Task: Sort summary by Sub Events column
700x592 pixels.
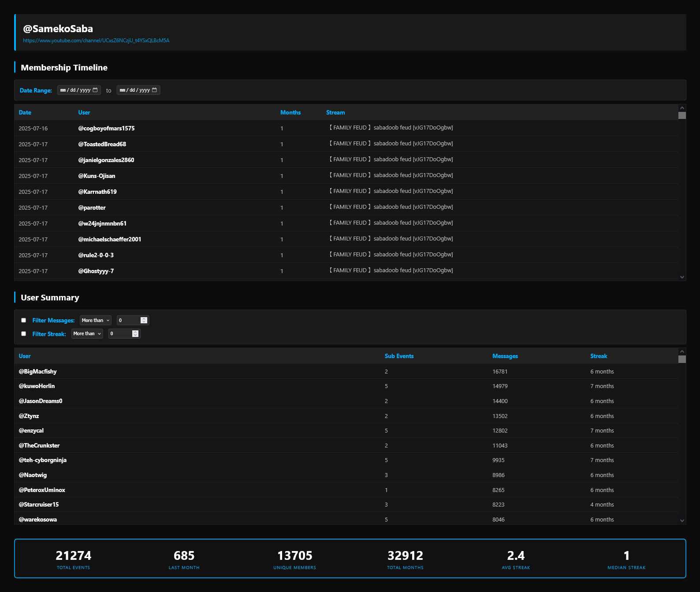Action: click(399, 356)
